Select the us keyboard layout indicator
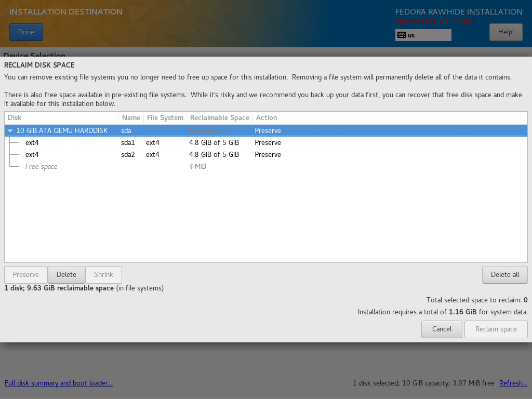This screenshot has width=532, height=399. 423,35
